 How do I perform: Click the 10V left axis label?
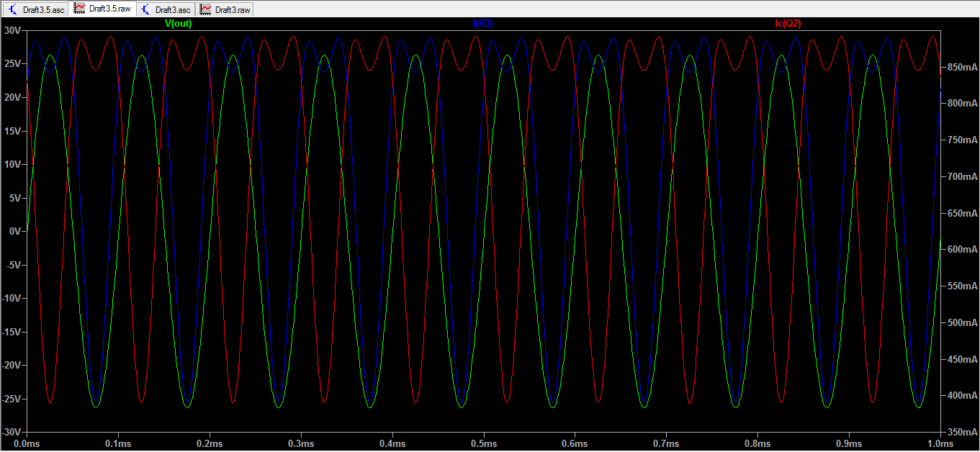[x=13, y=164]
